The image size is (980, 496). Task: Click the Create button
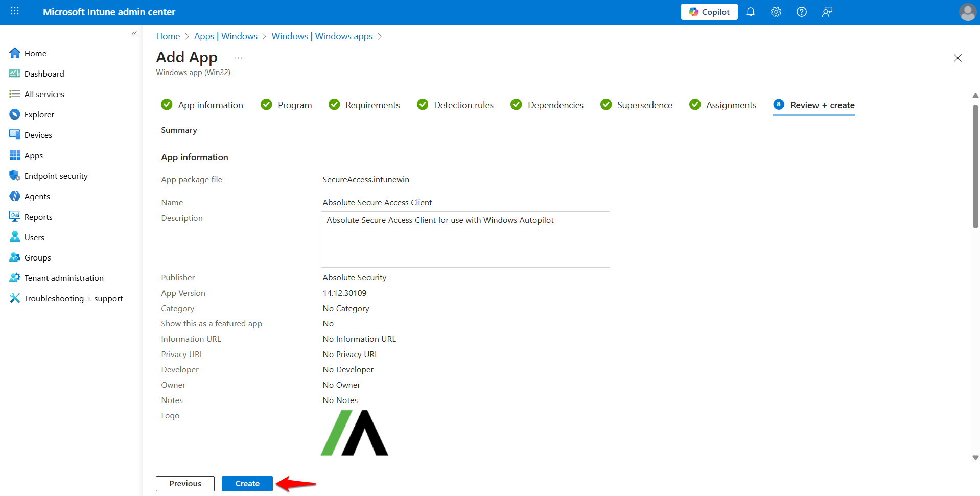tap(247, 483)
